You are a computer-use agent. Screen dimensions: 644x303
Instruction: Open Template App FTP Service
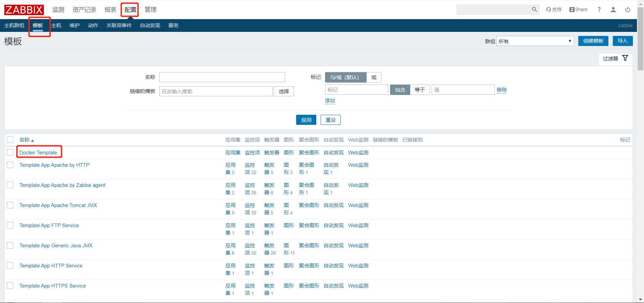(x=49, y=225)
